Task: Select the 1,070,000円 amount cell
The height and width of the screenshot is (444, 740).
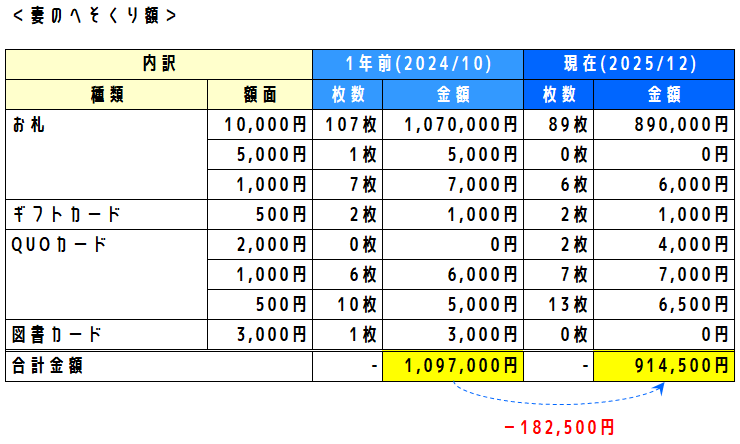Action: point(459,125)
